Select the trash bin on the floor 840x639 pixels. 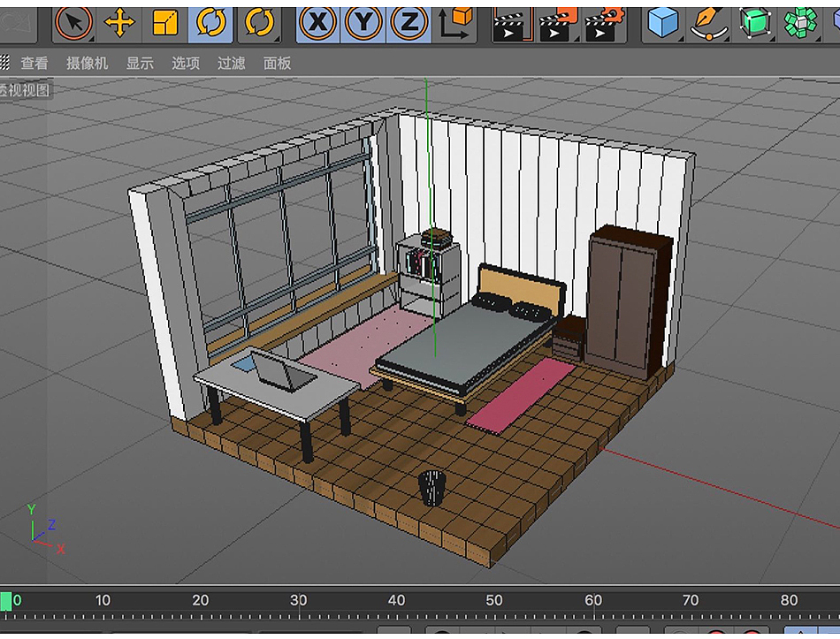coord(431,488)
